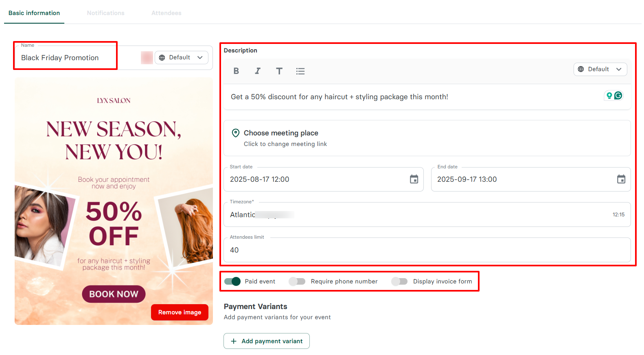Screen dimensions: 644x355
Task: Click the End date field 2025-09-17 13:00
Action: coord(531,179)
